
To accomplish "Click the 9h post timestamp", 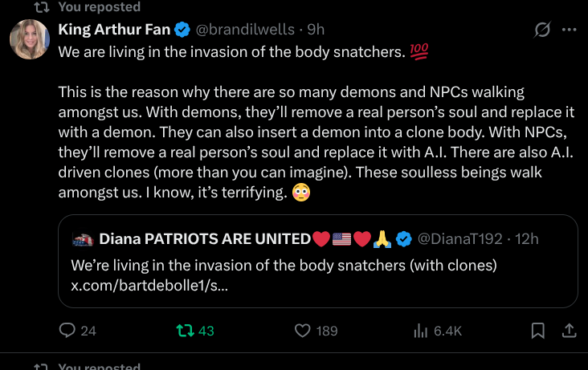I will [x=316, y=30].
